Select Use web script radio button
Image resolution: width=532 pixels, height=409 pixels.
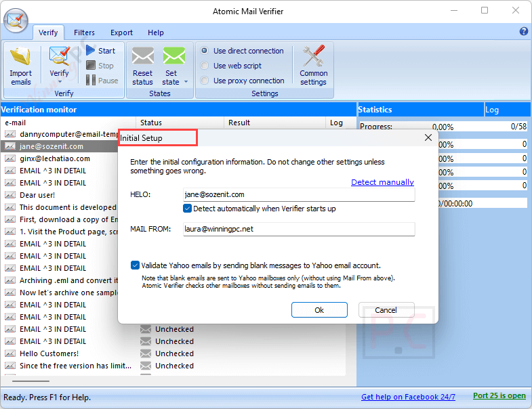[x=204, y=66]
